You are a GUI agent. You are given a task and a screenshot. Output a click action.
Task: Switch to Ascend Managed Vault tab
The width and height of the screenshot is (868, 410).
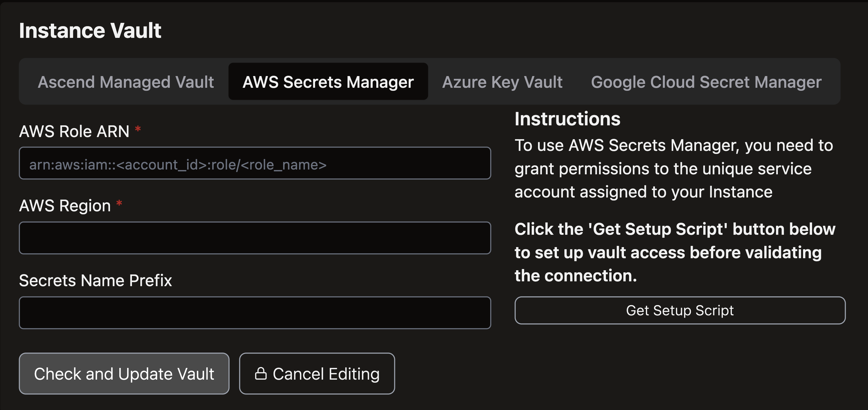(126, 82)
